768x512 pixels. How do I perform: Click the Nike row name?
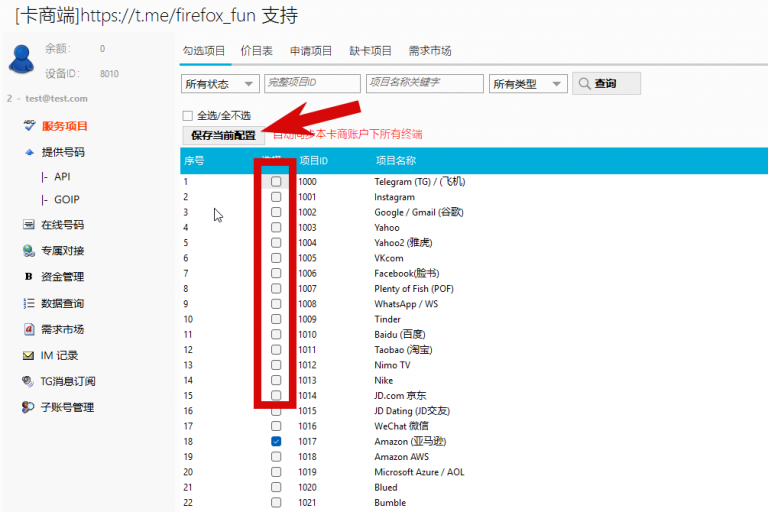[x=384, y=380]
